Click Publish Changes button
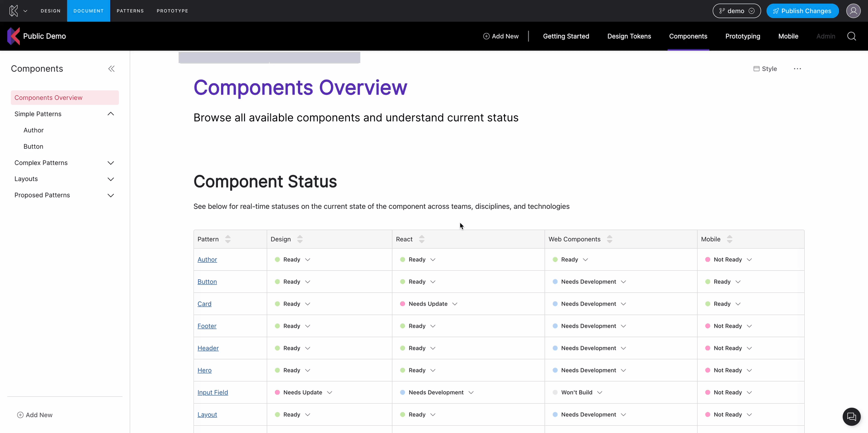Viewport: 868px width, 433px height. pyautogui.click(x=802, y=11)
